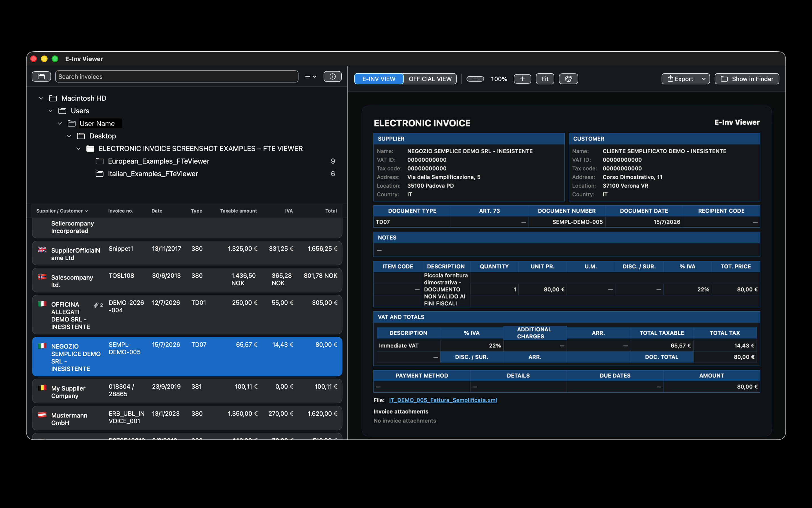This screenshot has height=508, width=812.
Task: Switch to OFFICIAL VIEW tab
Action: pos(430,79)
